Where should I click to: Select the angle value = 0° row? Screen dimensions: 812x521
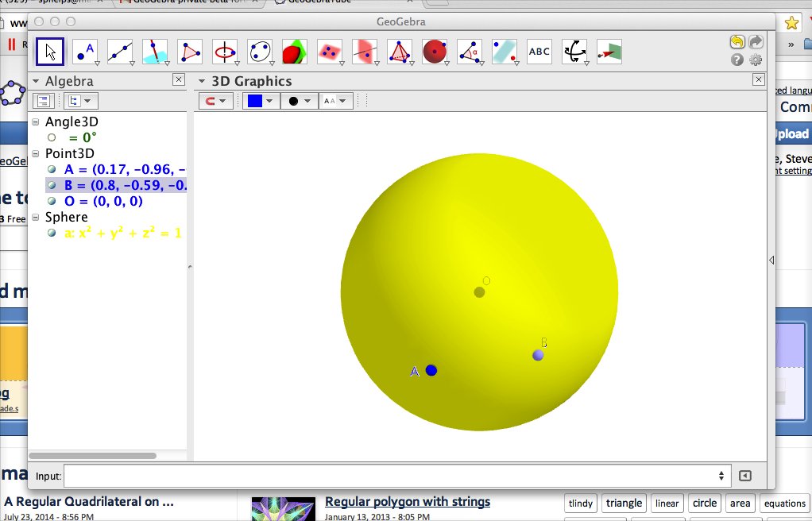(x=83, y=137)
